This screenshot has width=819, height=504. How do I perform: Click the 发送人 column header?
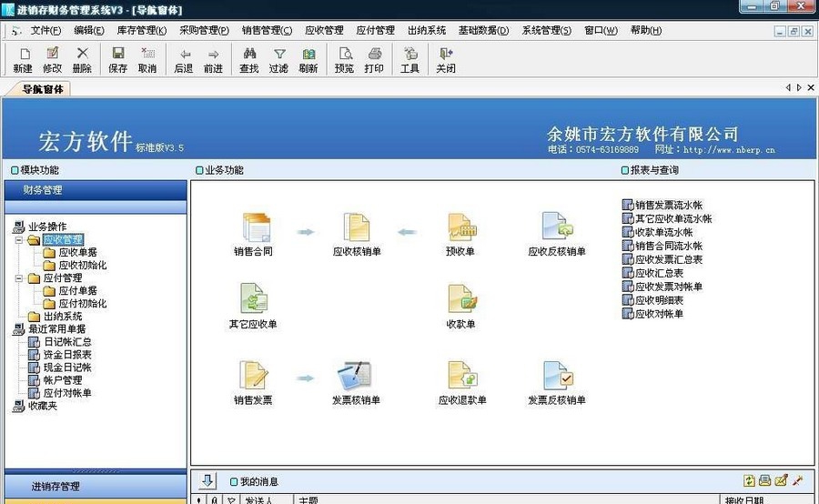[267, 499]
